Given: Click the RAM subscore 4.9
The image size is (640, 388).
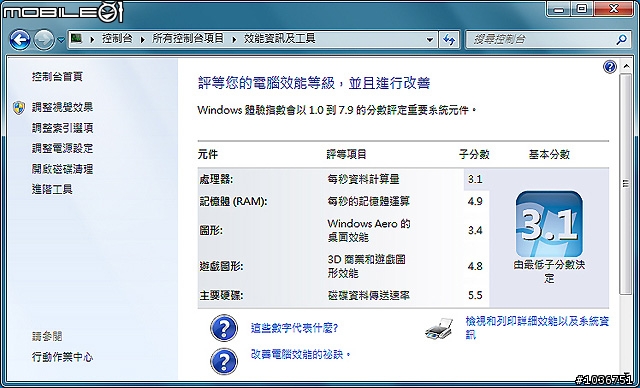Looking at the screenshot, I should click(476, 202).
